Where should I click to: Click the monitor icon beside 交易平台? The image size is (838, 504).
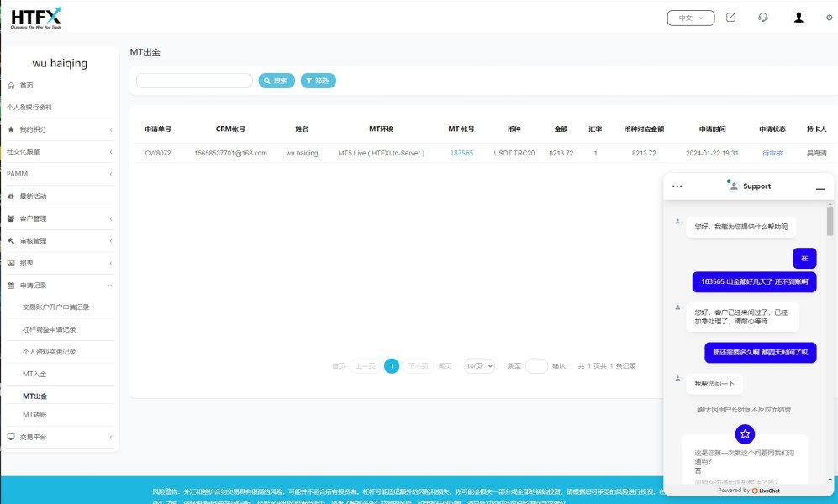[x=11, y=437]
